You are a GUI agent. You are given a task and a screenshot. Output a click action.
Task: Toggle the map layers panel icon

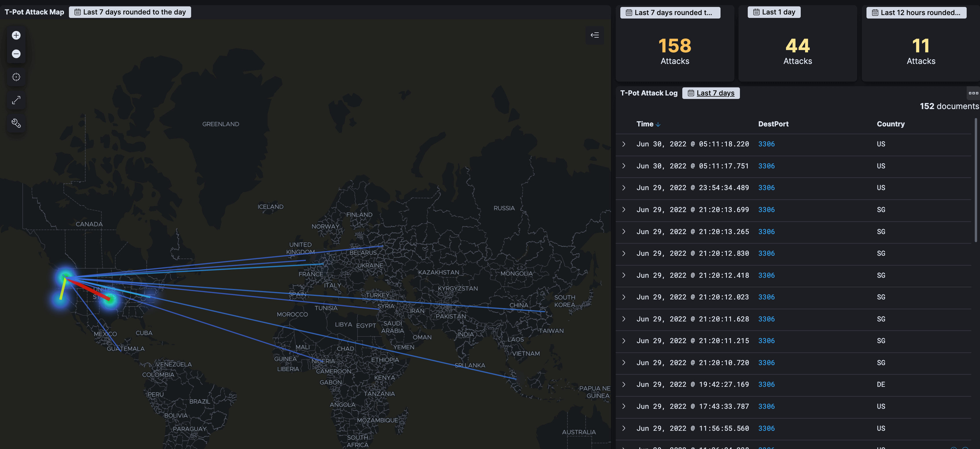595,35
